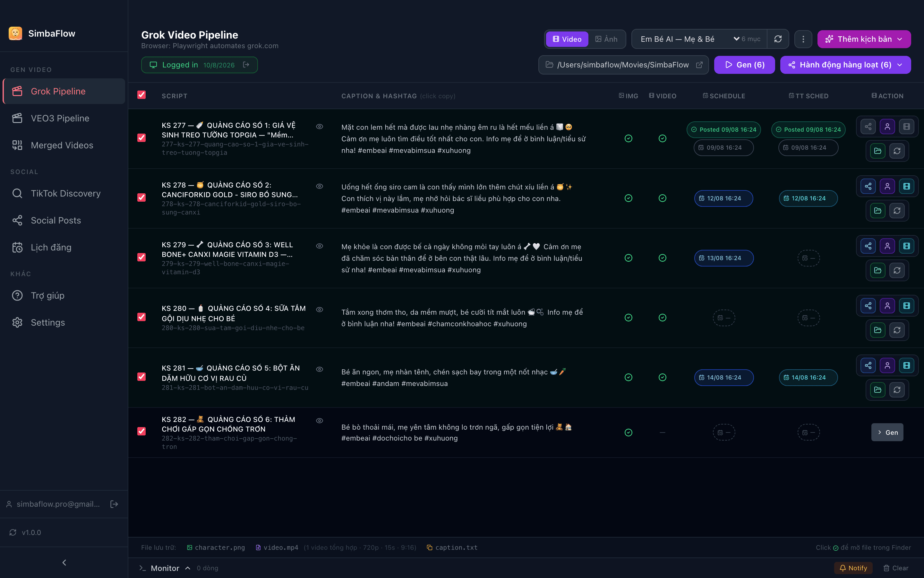Copy the KS 281 caption text
This screenshot has width=924, height=578.
pyautogui.click(x=454, y=378)
